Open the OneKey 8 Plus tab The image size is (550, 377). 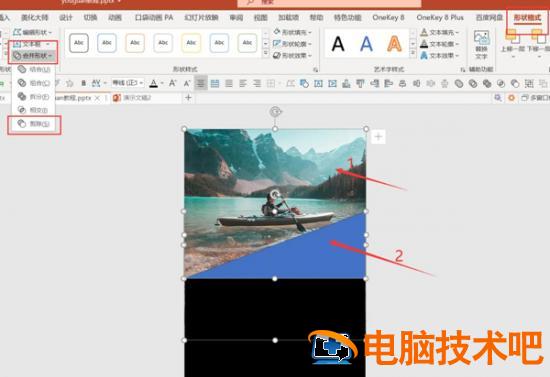(x=440, y=18)
